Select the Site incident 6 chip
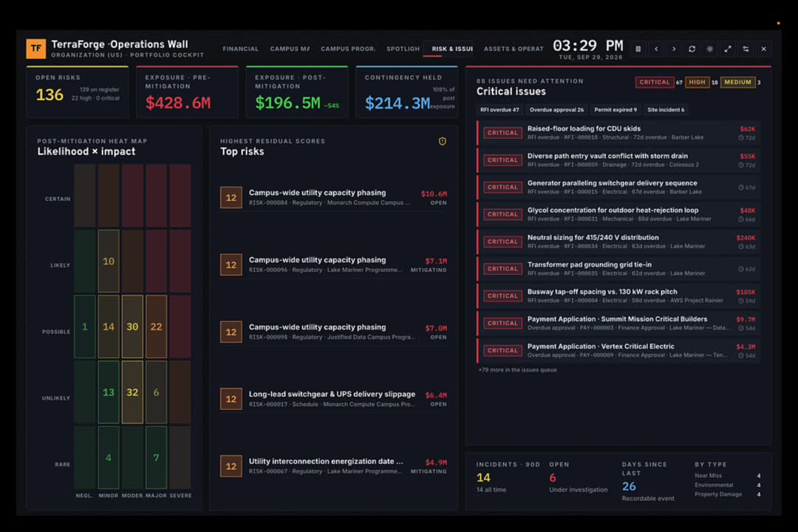Viewport: 798px width, 532px height. 666,109
